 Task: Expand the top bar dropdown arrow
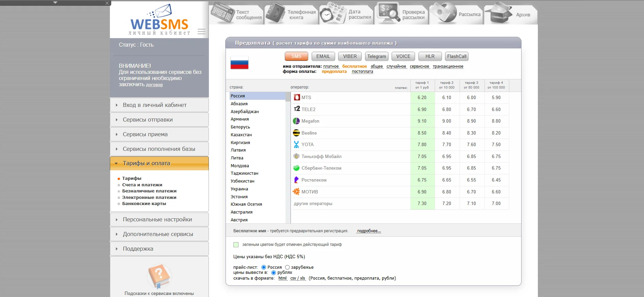pyautogui.click(x=55, y=2)
